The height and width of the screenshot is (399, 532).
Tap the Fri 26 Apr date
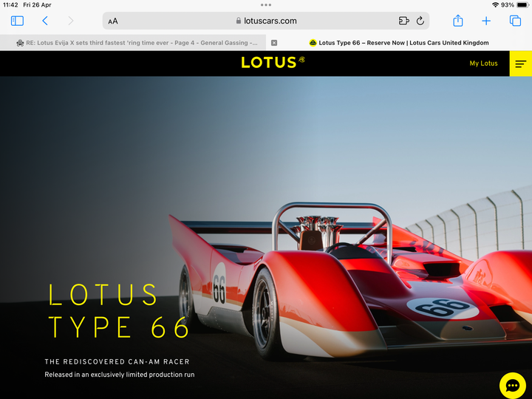click(38, 4)
